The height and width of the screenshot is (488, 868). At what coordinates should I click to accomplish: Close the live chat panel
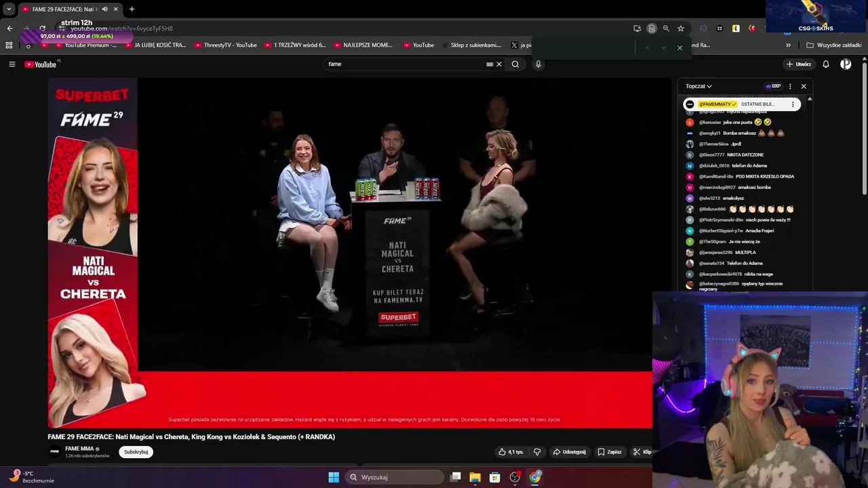804,86
